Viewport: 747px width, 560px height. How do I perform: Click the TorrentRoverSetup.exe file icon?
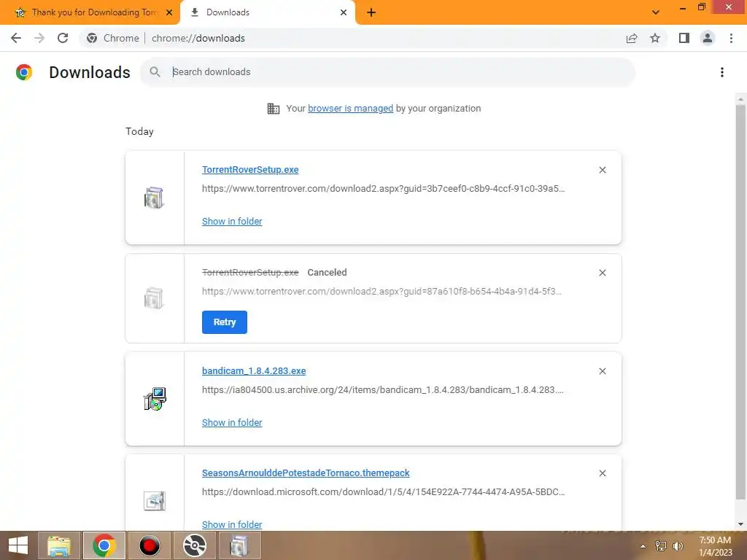(154, 198)
